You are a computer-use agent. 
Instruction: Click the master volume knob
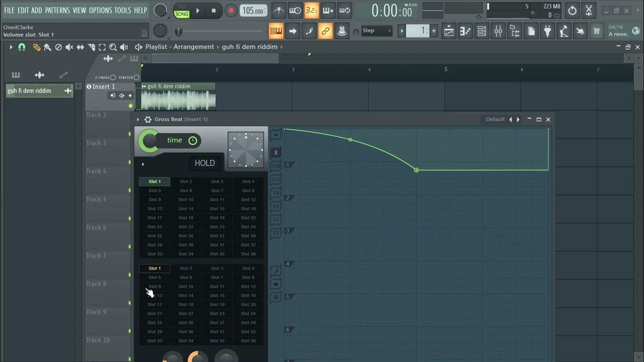[160, 10]
